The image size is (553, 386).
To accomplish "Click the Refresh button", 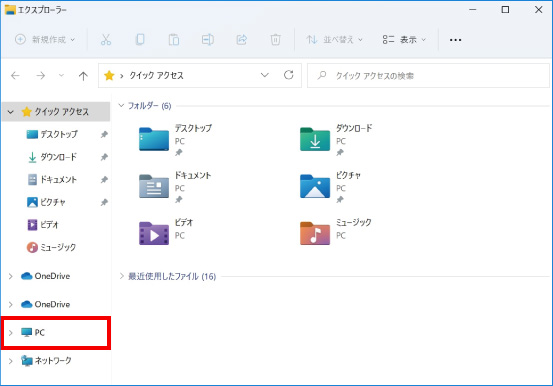I will pyautogui.click(x=288, y=75).
